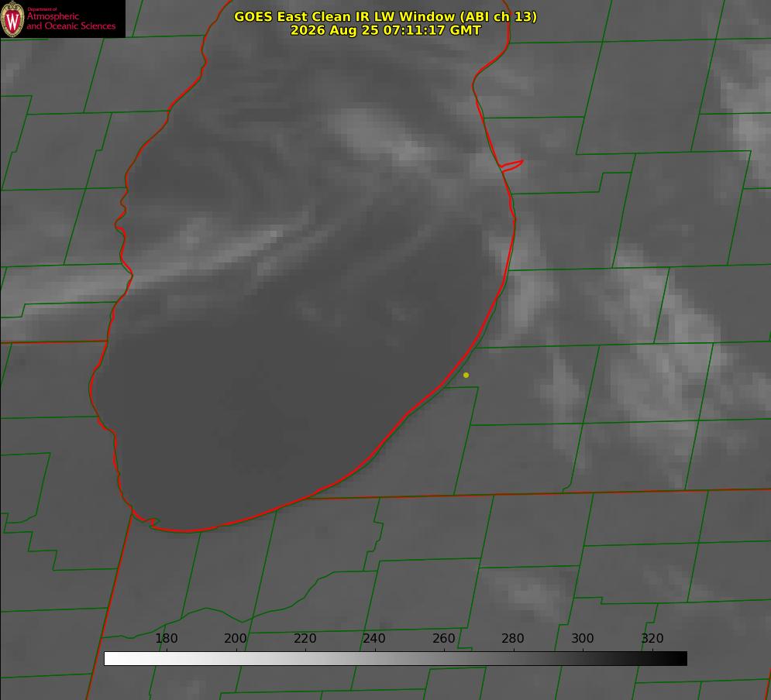The height and width of the screenshot is (700, 771).
Task: Click the 300 label on colorbar
Action: click(x=583, y=638)
